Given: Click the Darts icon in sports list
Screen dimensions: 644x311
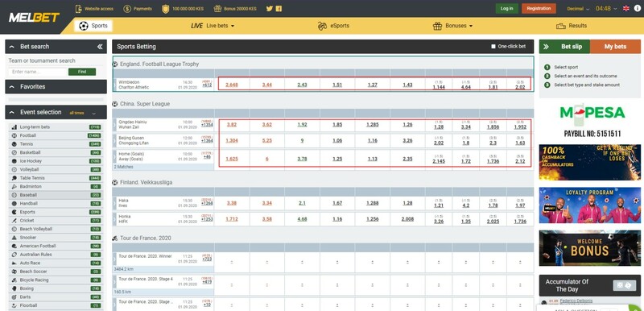Looking at the screenshot, I should click(14, 297).
